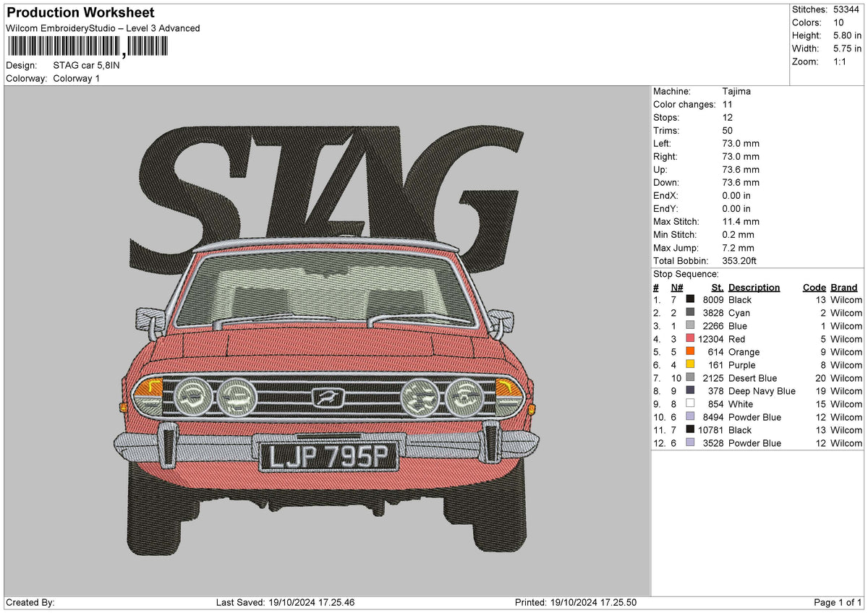Click the Production Worksheet title
868x613 pixels.
[x=80, y=13]
